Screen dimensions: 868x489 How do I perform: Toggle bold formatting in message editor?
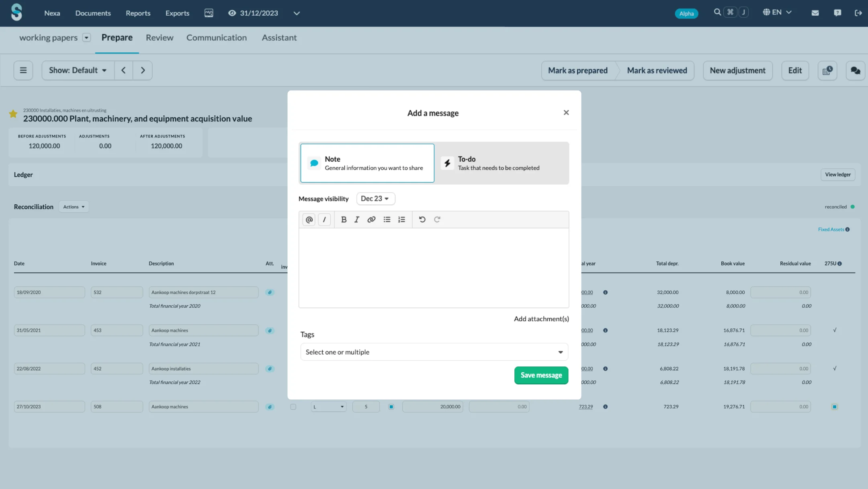pyautogui.click(x=344, y=220)
